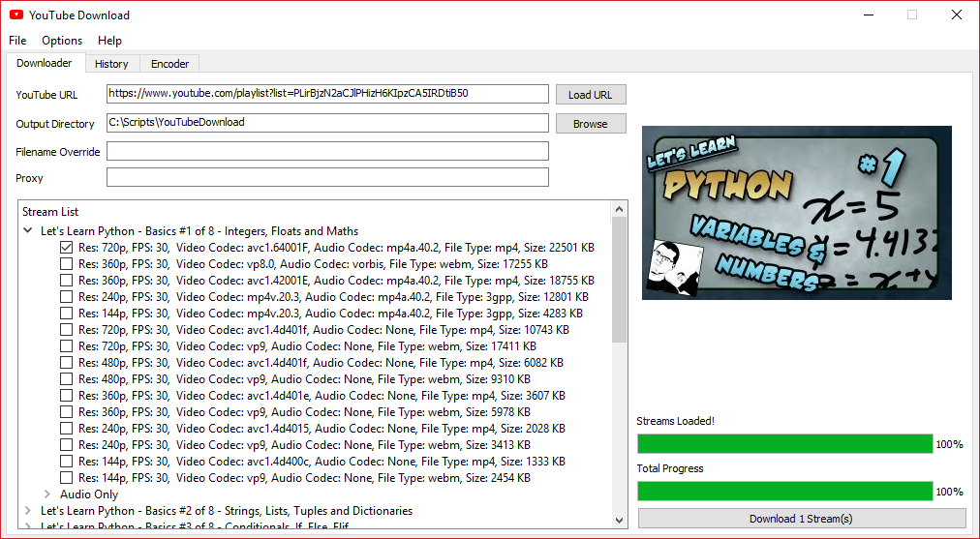Screen dimensions: 980x539
Task: Select the Basics #1 of 8 title row
Action: 199,231
